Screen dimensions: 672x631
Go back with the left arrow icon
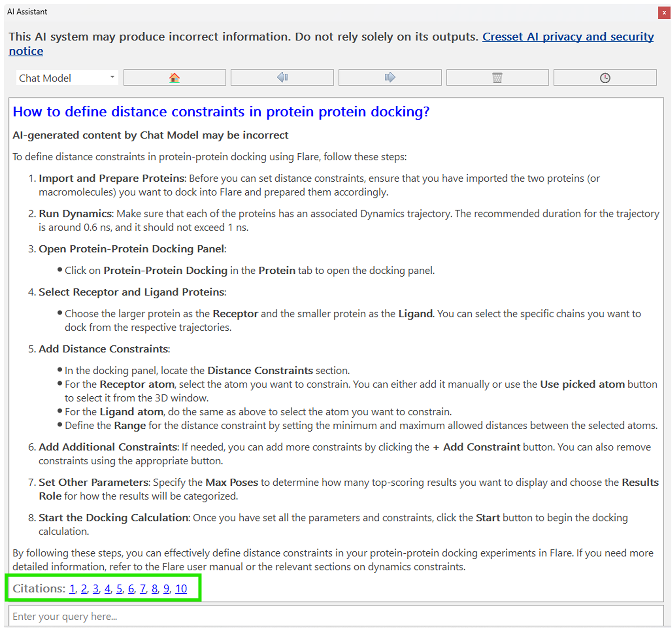pos(282,78)
